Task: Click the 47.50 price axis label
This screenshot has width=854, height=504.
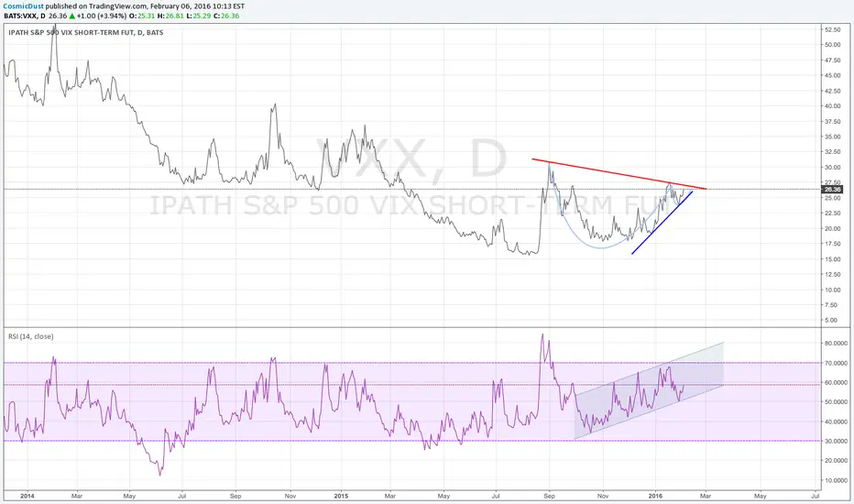Action: click(x=832, y=60)
